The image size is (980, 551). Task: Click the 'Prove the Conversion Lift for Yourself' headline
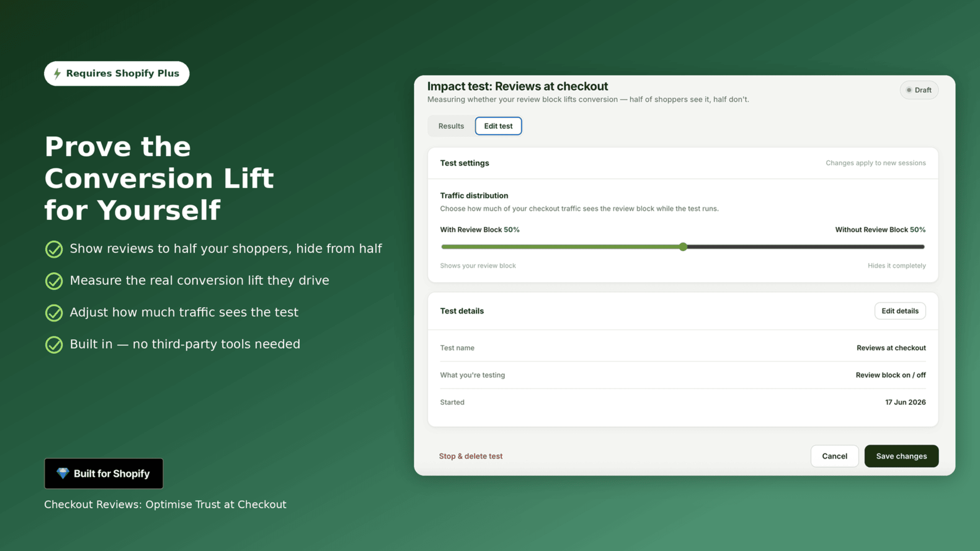(x=159, y=178)
